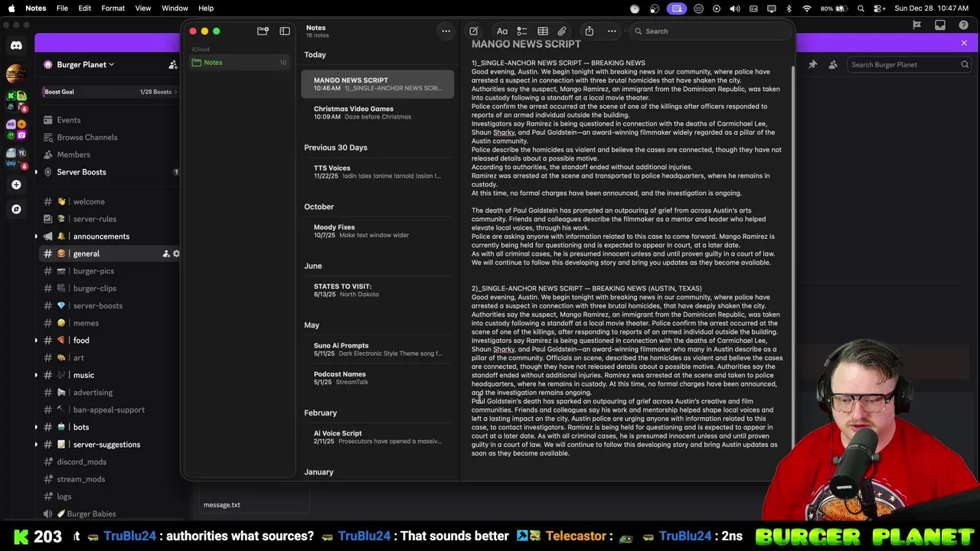Open more options beside the share icon
Image resolution: width=980 pixels, height=551 pixels.
pyautogui.click(x=612, y=31)
